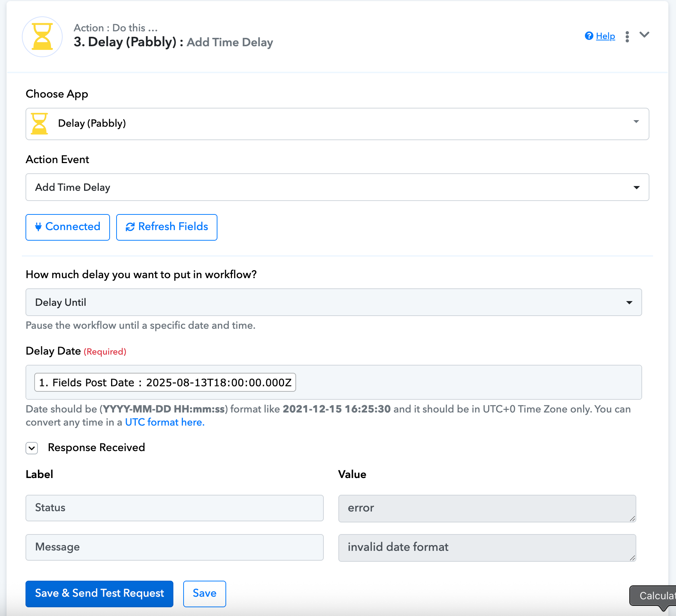This screenshot has height=616, width=676.
Task: Open the Delay Until dropdown
Action: [334, 302]
